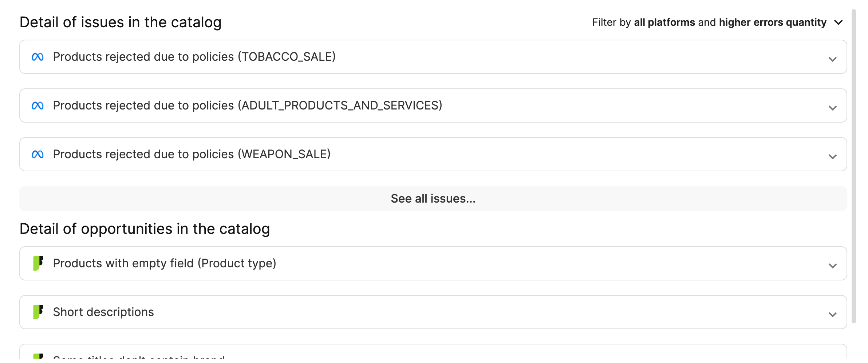Open Products with empty field row

coord(433,263)
